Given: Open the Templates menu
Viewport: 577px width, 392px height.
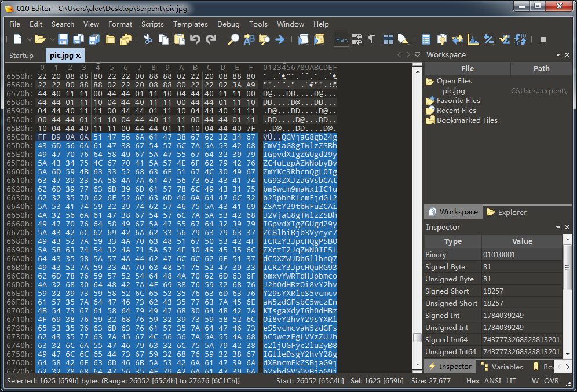Looking at the screenshot, I should pos(190,24).
